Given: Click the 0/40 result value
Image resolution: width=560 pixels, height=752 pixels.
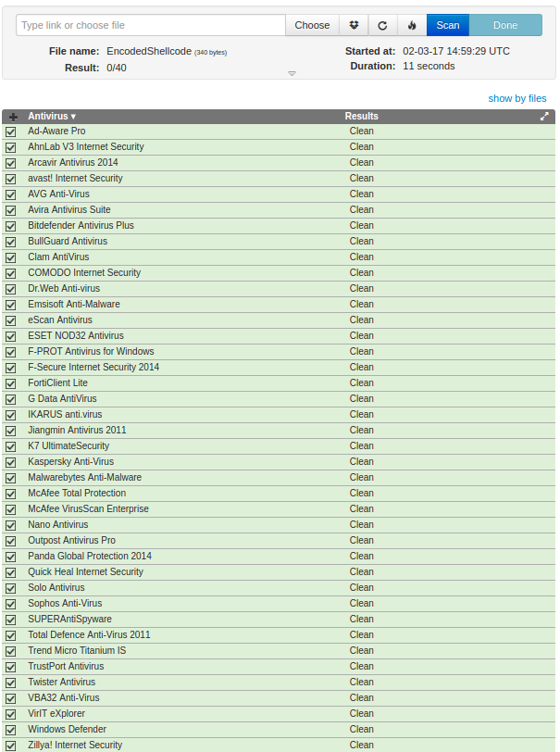Looking at the screenshot, I should 117,68.
